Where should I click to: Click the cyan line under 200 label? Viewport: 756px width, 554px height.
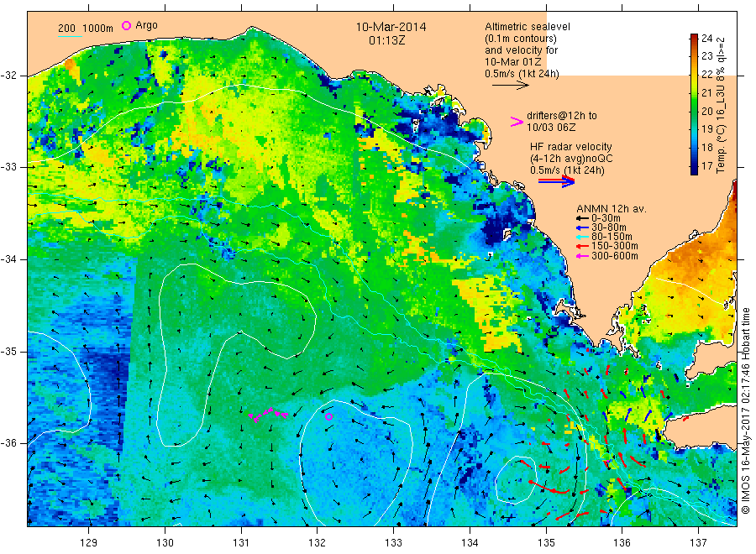[70, 36]
